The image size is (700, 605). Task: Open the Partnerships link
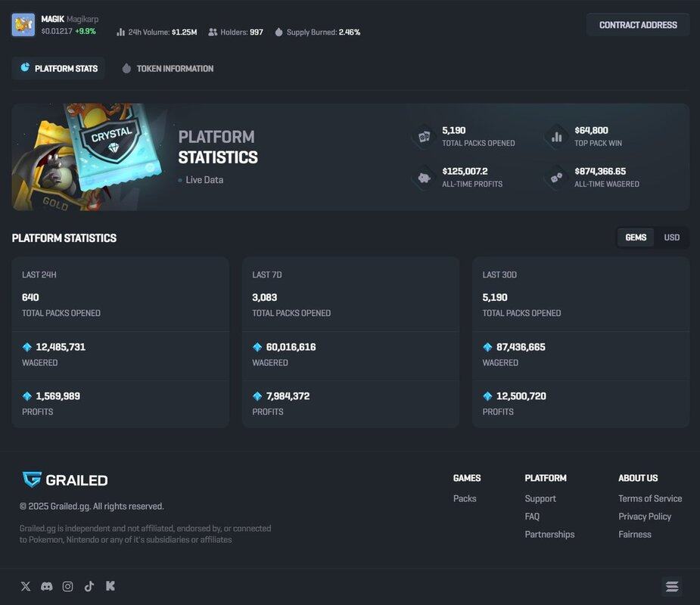point(549,534)
